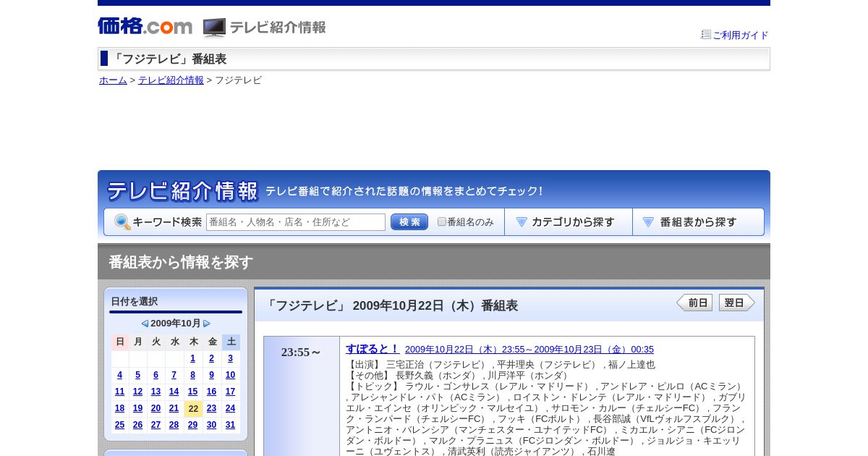The height and width of the screenshot is (456, 868).
Task: Click the 価格.com logo
Action: [145, 26]
